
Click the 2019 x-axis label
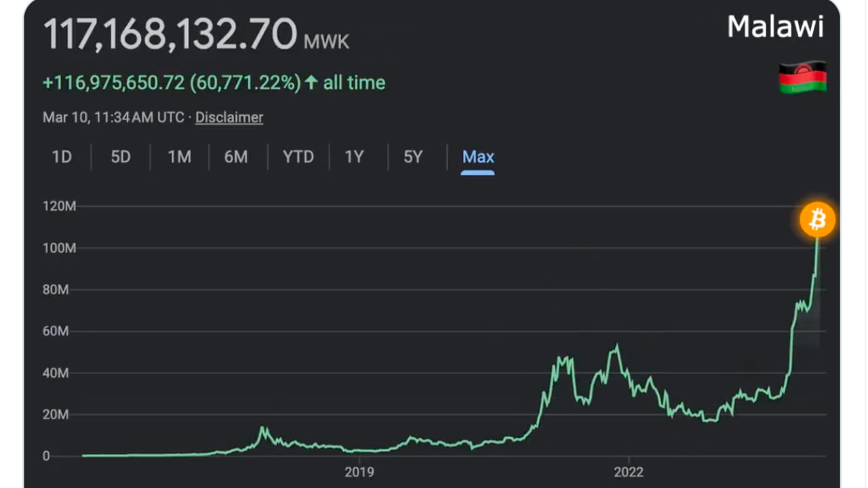click(x=359, y=472)
